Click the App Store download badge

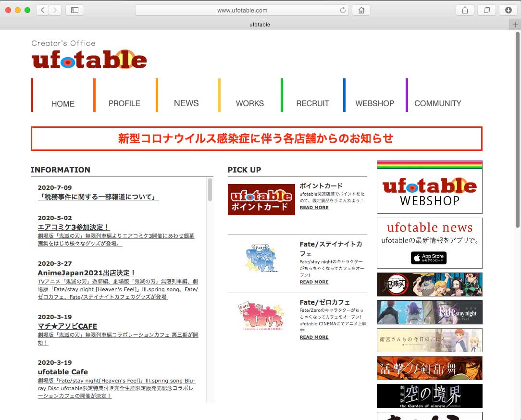tap(429, 258)
